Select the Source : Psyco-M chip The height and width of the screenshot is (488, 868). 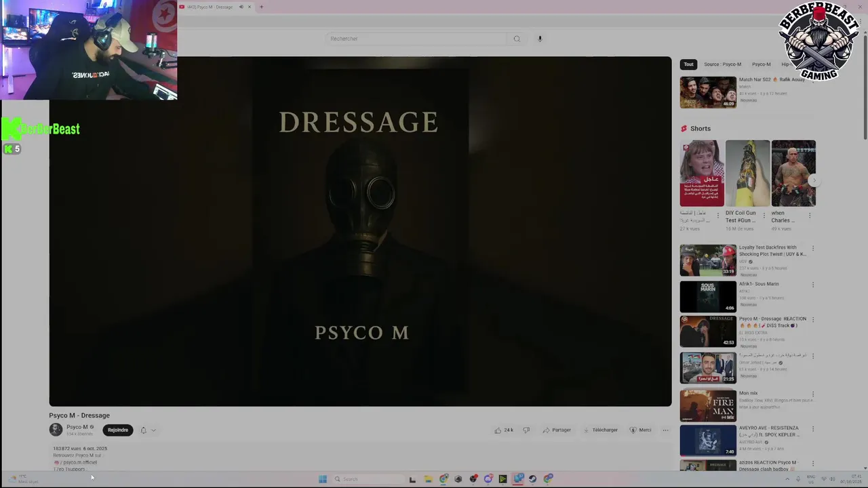[x=722, y=64]
